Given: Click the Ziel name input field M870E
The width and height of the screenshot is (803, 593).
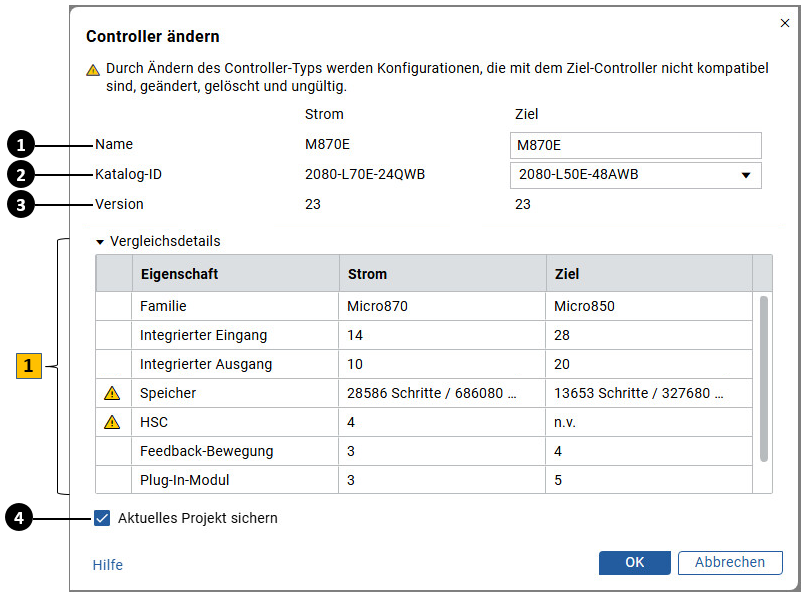Looking at the screenshot, I should click(636, 145).
